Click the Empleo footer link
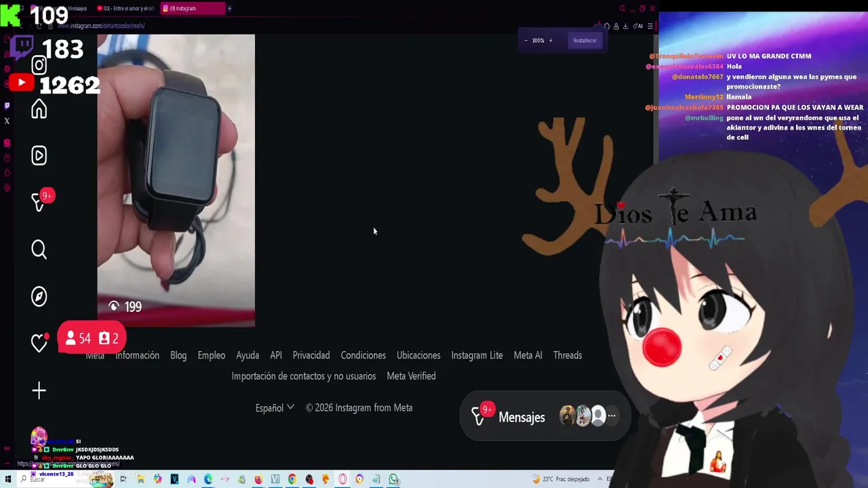Image resolution: width=868 pixels, height=488 pixels. [x=212, y=355]
